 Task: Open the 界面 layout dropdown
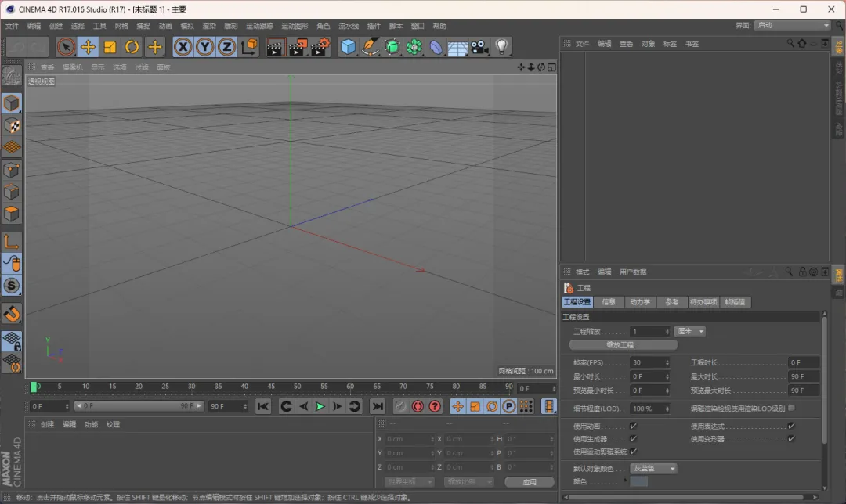[x=793, y=25]
